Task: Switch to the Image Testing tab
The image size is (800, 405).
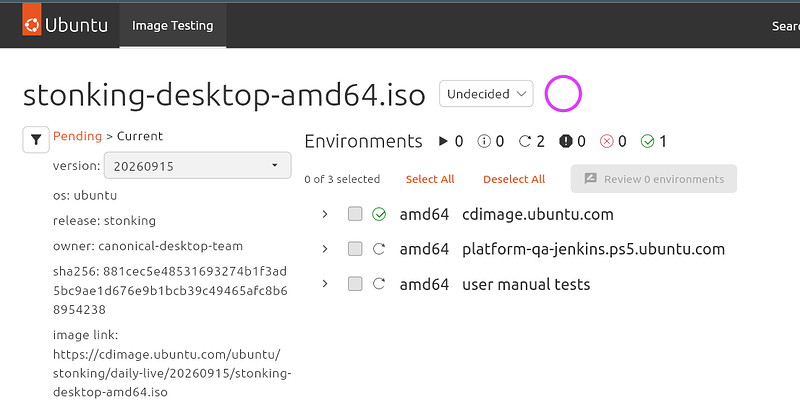Action: pyautogui.click(x=172, y=26)
